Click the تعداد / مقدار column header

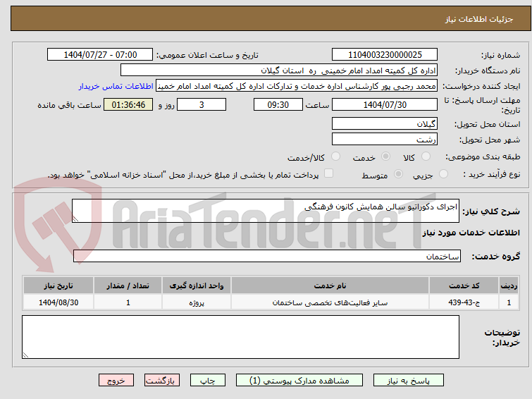[x=128, y=286]
